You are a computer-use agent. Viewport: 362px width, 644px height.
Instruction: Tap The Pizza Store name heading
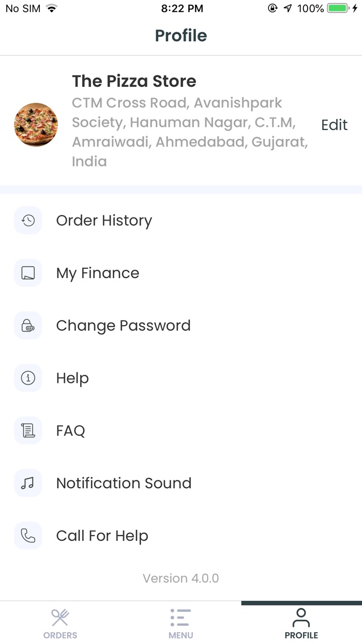point(134,81)
